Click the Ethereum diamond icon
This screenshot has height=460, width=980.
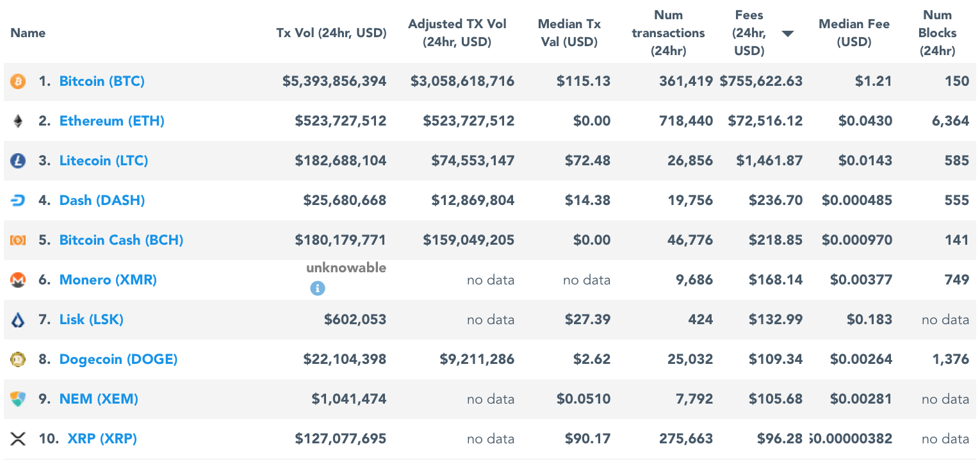[x=18, y=121]
